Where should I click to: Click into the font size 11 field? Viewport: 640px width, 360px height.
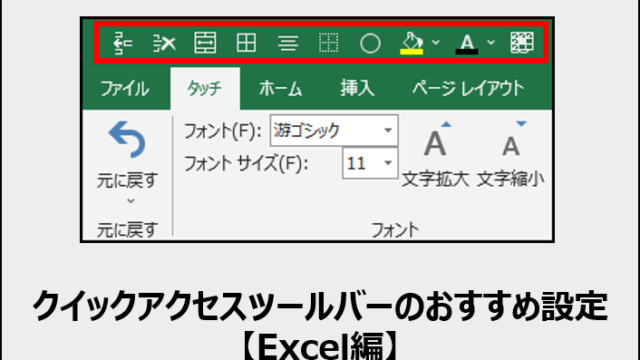[362, 163]
